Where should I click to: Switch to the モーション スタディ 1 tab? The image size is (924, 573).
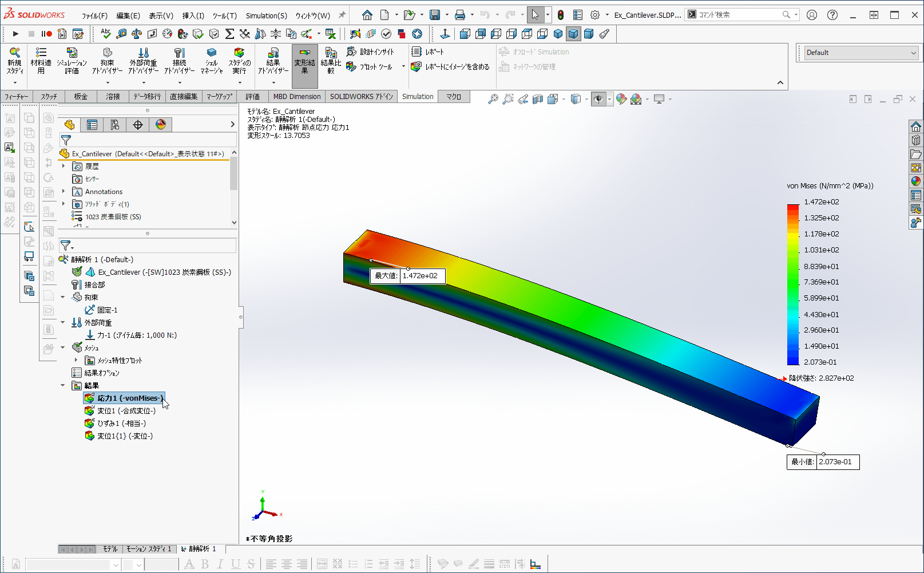coord(148,548)
